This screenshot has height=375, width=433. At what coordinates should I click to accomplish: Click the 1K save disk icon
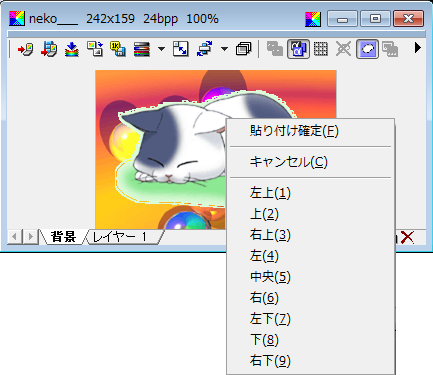(x=118, y=49)
